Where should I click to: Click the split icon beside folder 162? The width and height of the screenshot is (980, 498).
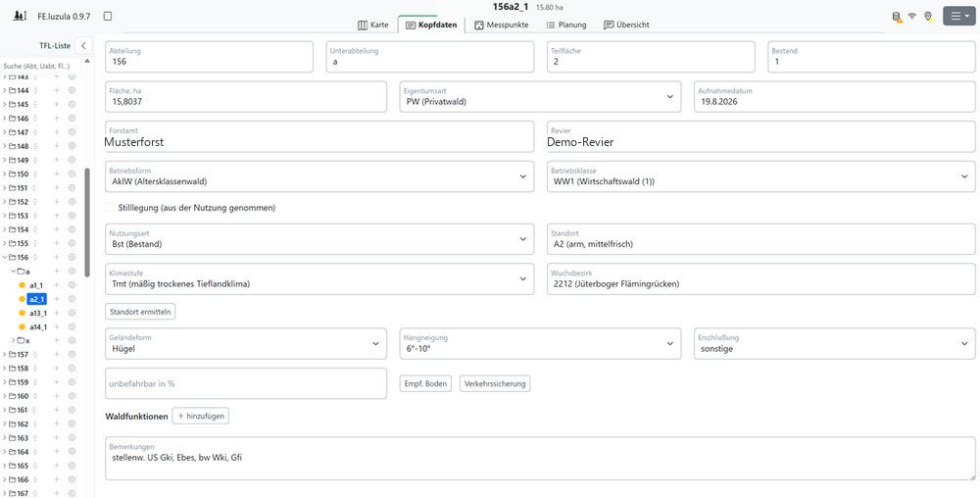35,423
